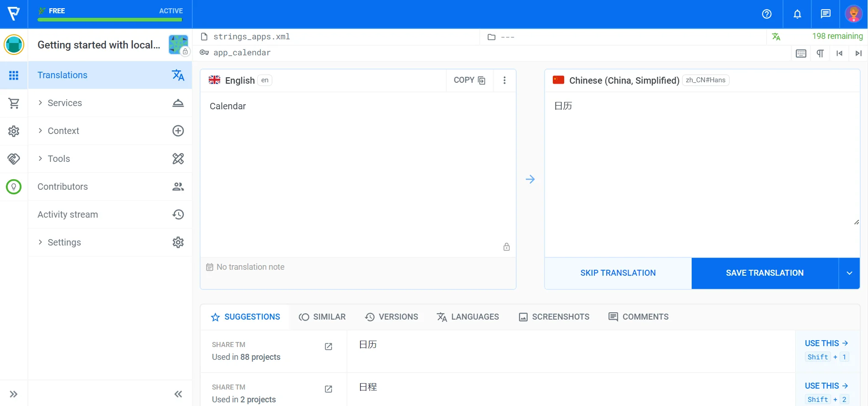The image size is (868, 406).
Task: Select the apps grid sidebar icon
Action: pos(14,75)
